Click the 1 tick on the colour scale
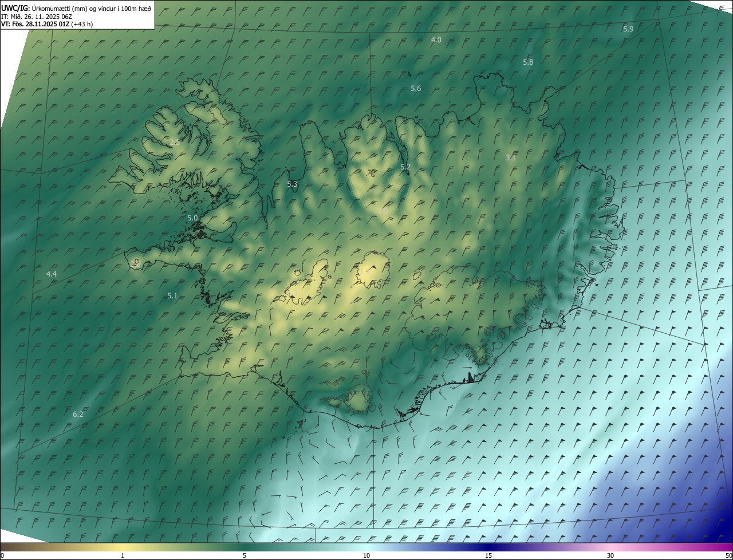 click(x=123, y=555)
